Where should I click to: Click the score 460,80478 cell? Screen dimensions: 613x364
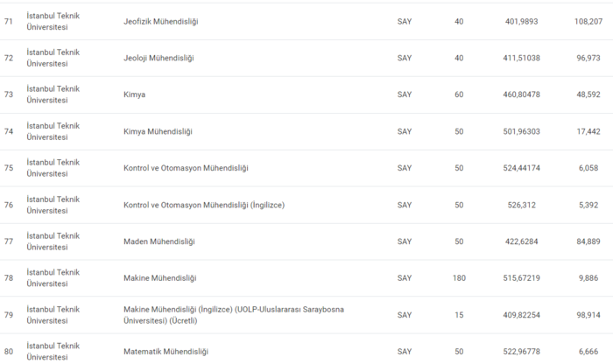(522, 94)
